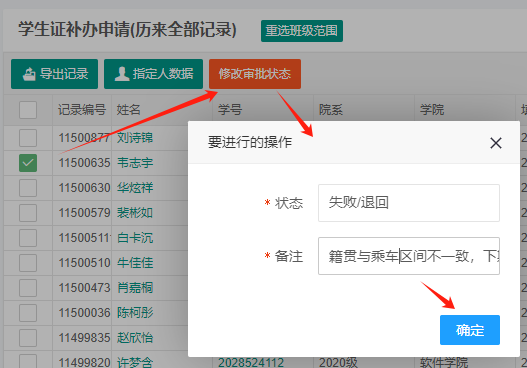The image size is (527, 368).
Task: Click the person icon on 指定人数据
Action: (x=122, y=74)
